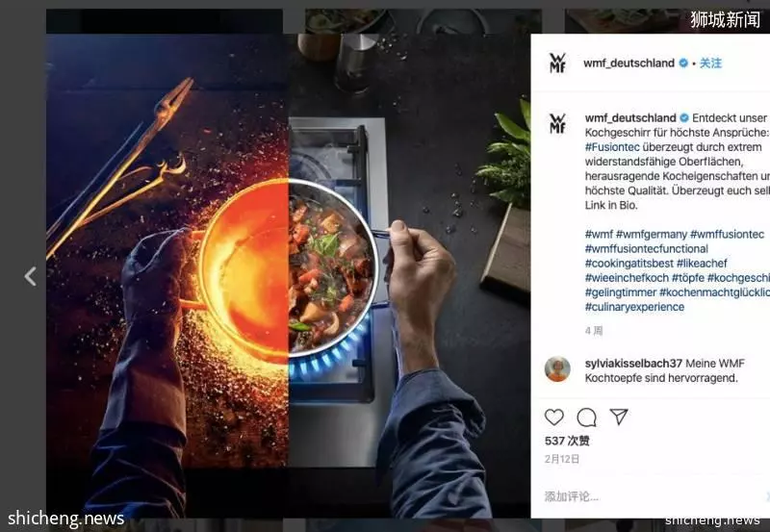Open #culinaryexperience hashtag
The width and height of the screenshot is (770, 532).
point(634,307)
